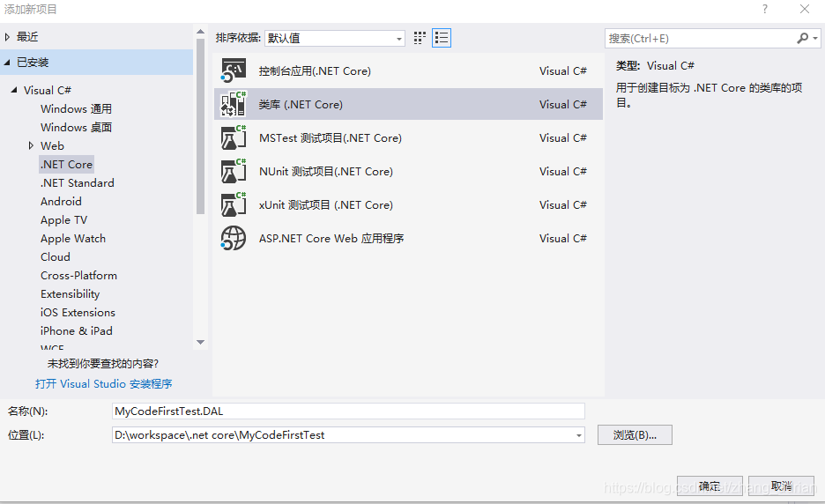Select ASP.NET Core Web 应用程序 template

pos(408,238)
